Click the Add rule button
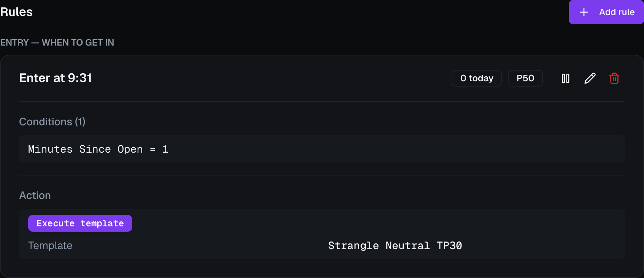The width and height of the screenshot is (644, 278). (x=606, y=12)
